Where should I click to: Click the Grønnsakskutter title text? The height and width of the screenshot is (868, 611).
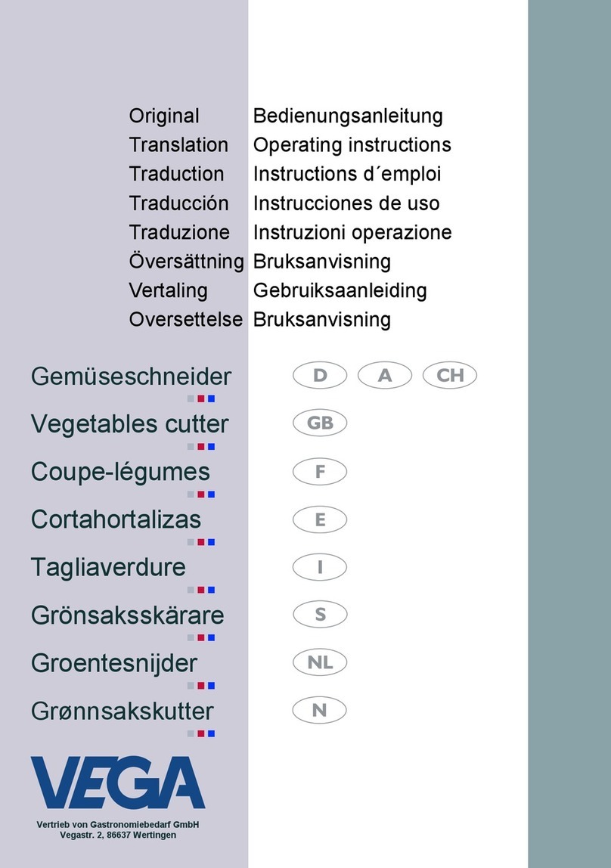click(123, 711)
